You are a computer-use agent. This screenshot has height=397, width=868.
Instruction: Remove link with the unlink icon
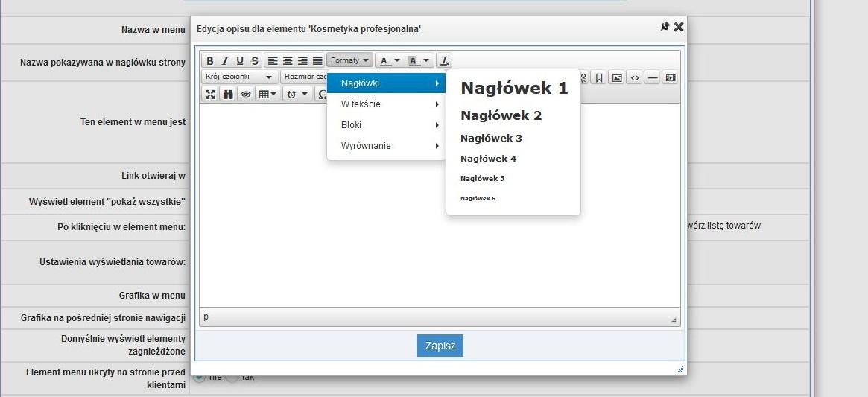coord(583,77)
